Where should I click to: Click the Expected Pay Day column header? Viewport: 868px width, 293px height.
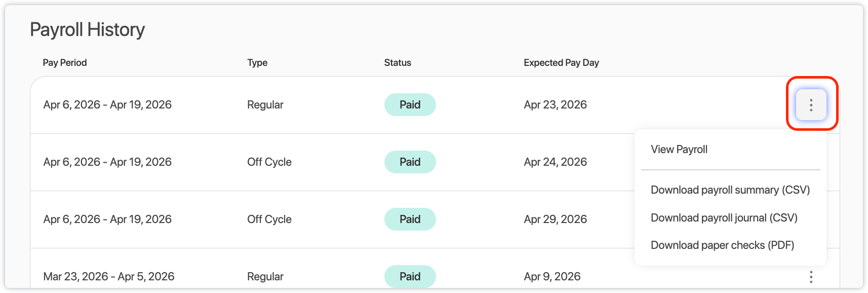pos(561,63)
